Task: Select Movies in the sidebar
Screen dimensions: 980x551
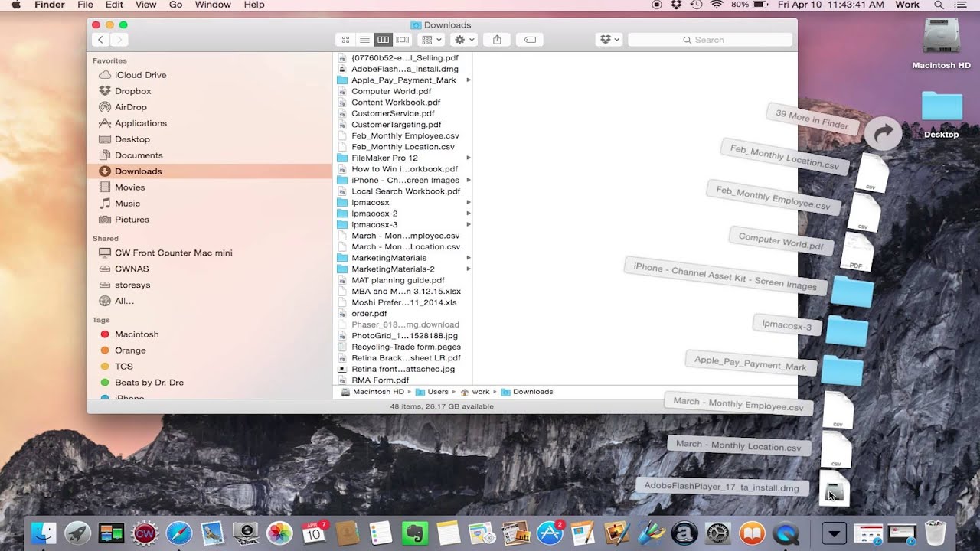Action: [129, 187]
